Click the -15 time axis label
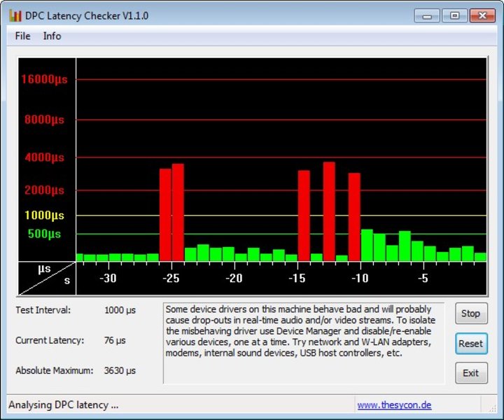The image size is (504, 420). point(297,278)
